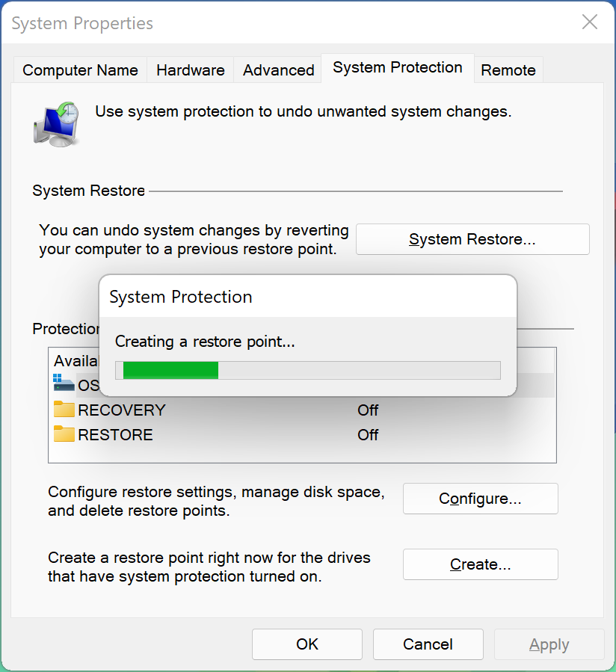Confirm with the OK button

307,644
